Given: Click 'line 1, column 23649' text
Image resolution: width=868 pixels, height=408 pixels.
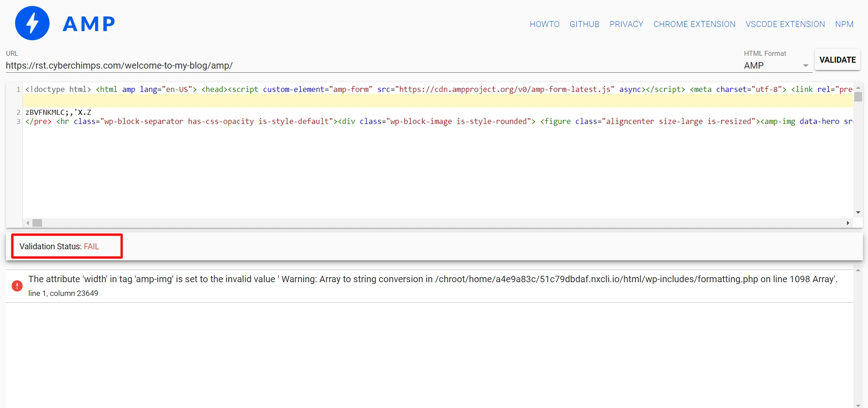Looking at the screenshot, I should pos(63,293).
